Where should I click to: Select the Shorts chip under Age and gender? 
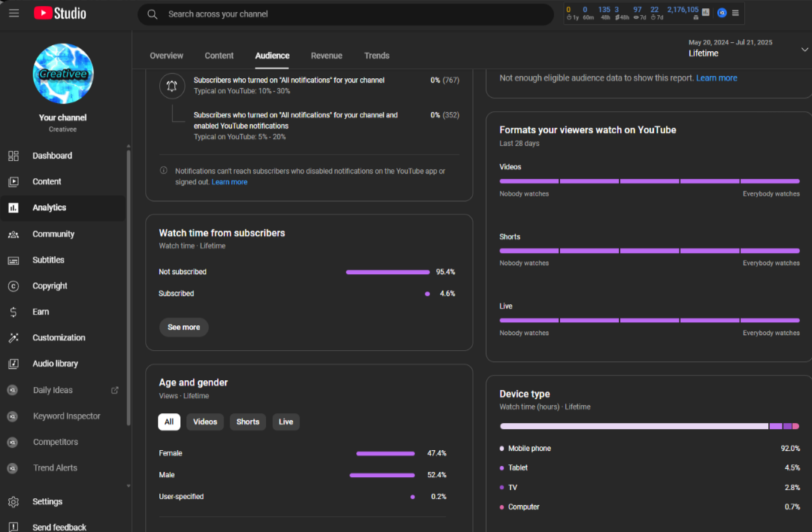[x=247, y=422]
